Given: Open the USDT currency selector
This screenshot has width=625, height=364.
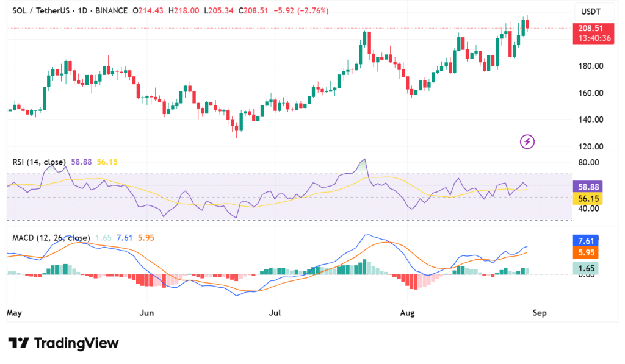Looking at the screenshot, I should point(591,12).
